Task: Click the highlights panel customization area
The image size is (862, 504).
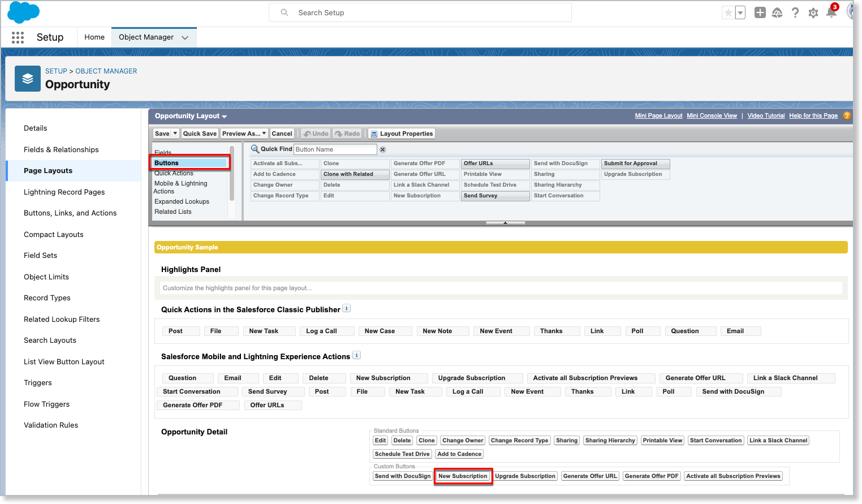Action: pyautogui.click(x=501, y=288)
